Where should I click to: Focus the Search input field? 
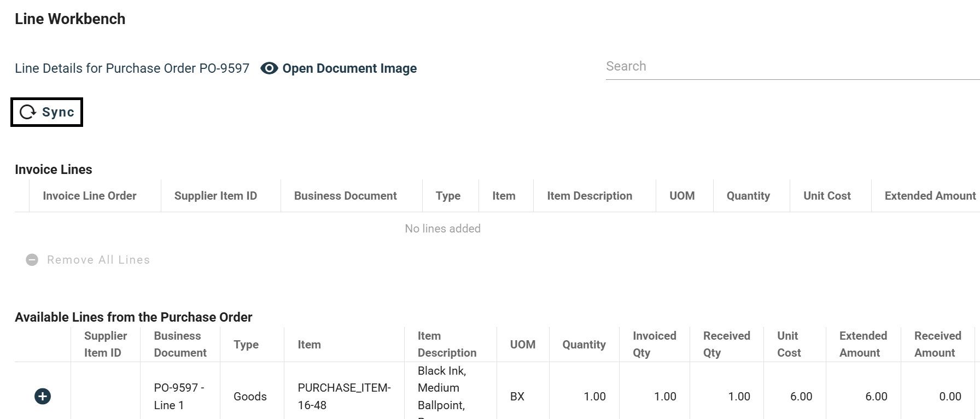pos(787,66)
